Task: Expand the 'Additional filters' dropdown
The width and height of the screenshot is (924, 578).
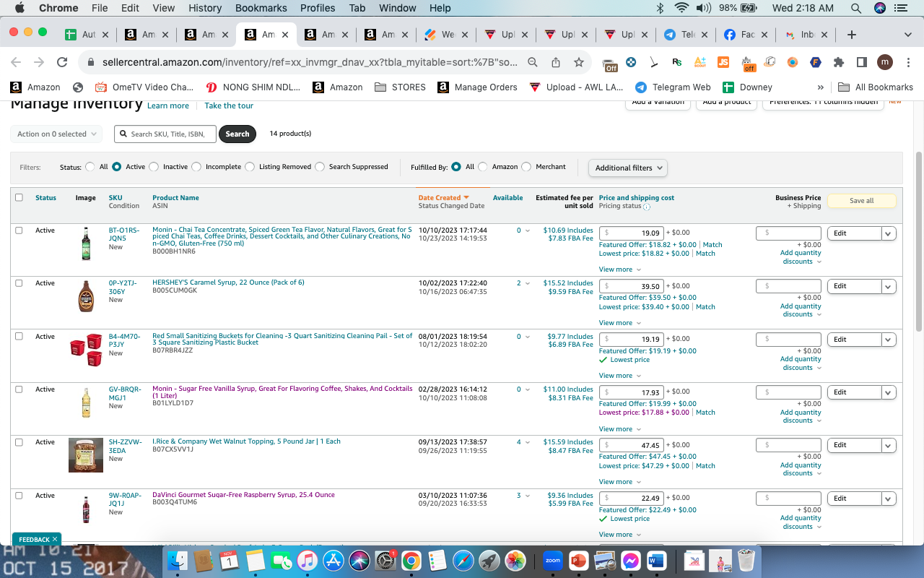Action: (x=627, y=168)
